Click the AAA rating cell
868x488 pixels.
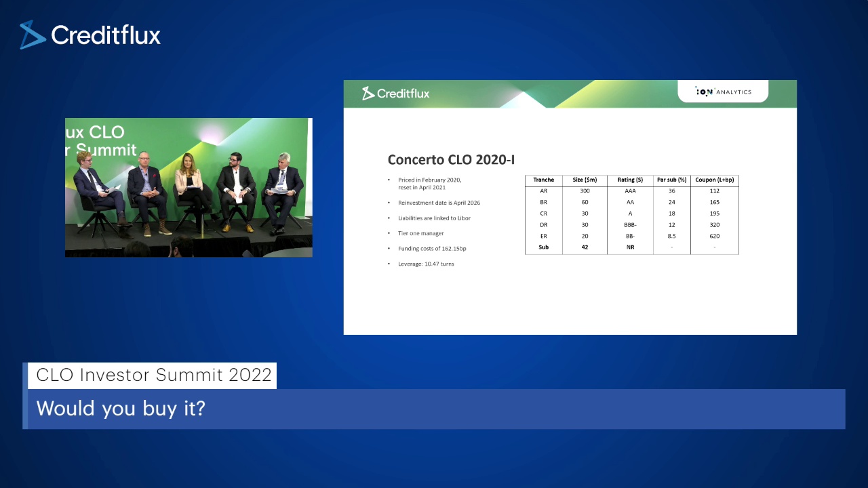(630, 191)
